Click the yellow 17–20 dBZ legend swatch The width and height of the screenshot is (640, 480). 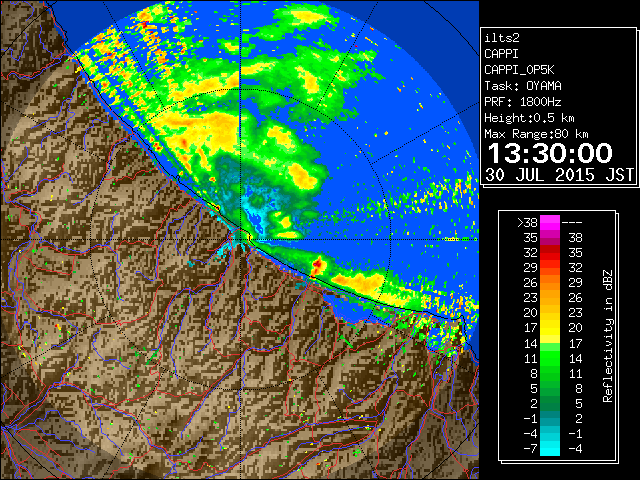point(550,328)
